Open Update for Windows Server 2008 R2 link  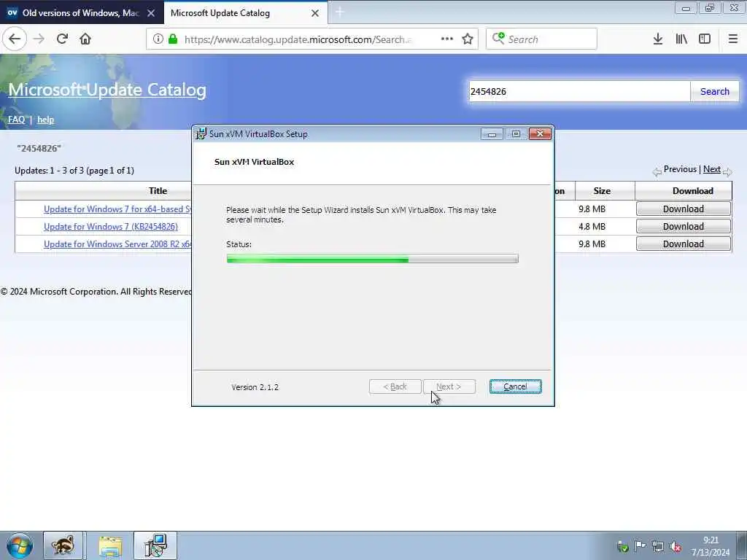point(117,244)
